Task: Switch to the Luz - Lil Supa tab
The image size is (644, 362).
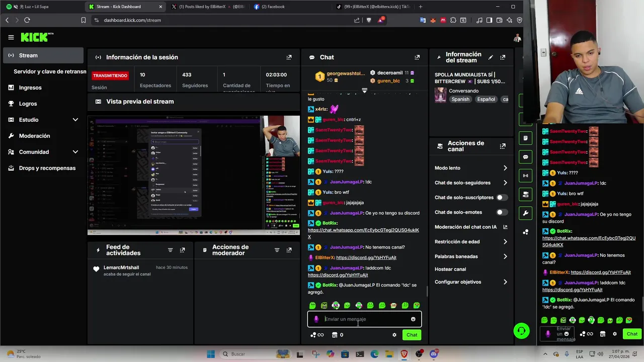Action: pos(41,7)
